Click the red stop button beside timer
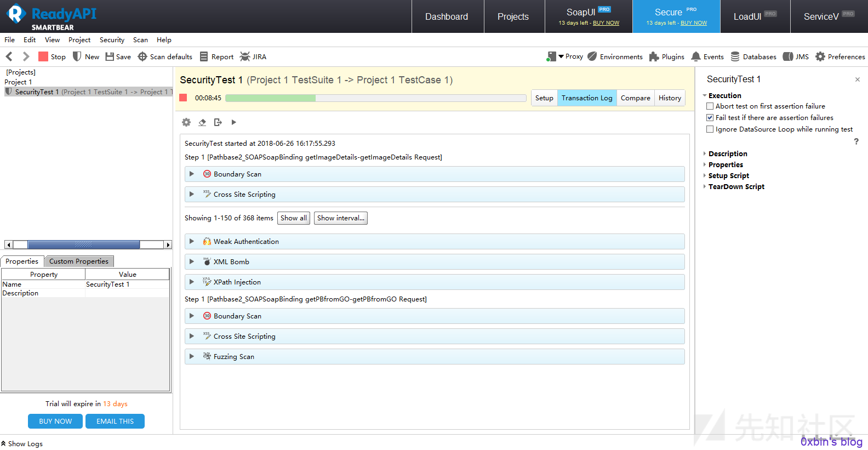This screenshot has height=450, width=868. [x=184, y=98]
